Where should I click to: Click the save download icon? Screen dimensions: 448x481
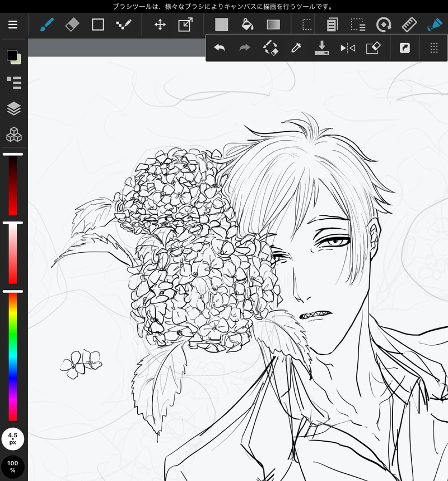[x=322, y=48]
